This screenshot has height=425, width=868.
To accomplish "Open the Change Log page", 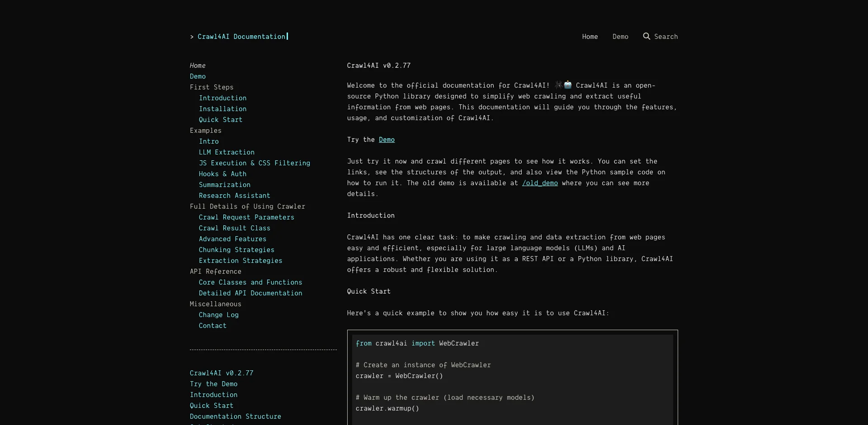I will pos(219,315).
